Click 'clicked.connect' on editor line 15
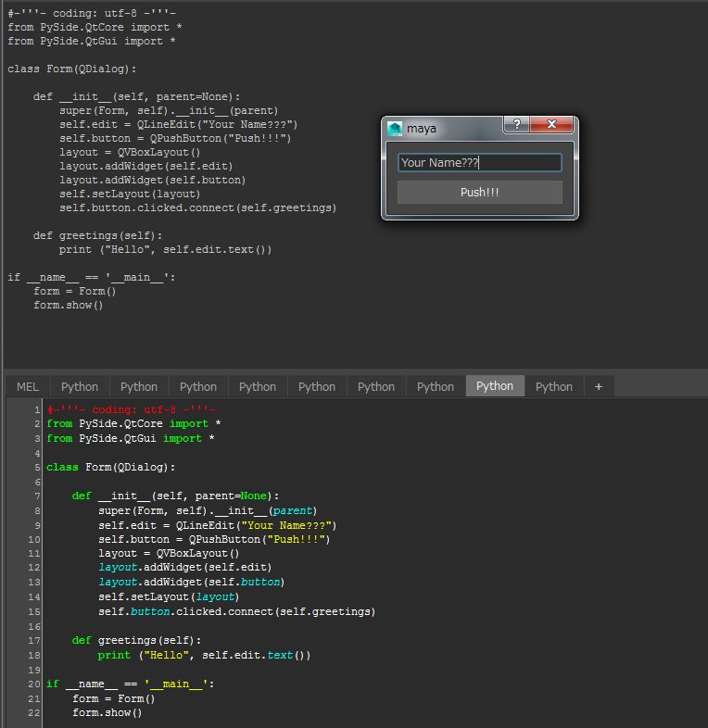Screen dimensions: 708x728 click(x=224, y=611)
